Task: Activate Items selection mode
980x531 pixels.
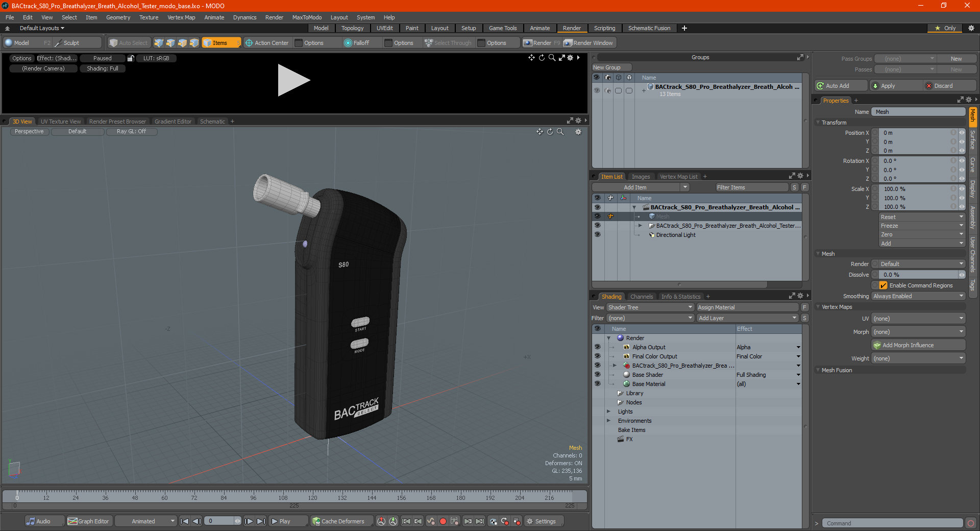Action: pyautogui.click(x=220, y=43)
